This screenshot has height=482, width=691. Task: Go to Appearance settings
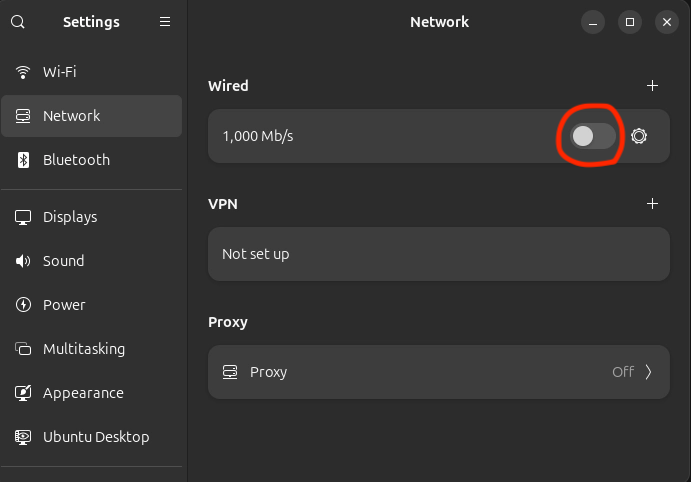coord(92,393)
